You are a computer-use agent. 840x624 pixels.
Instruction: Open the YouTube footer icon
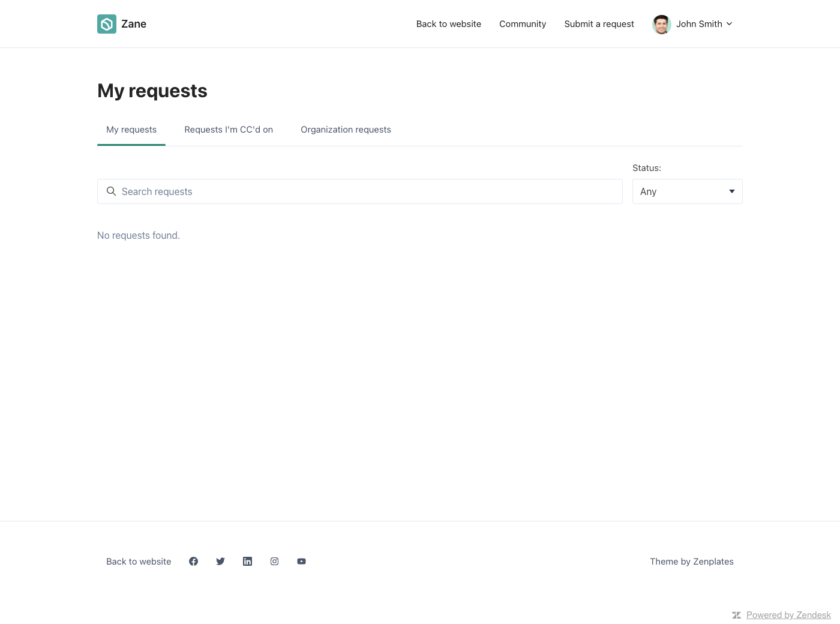[x=301, y=562]
